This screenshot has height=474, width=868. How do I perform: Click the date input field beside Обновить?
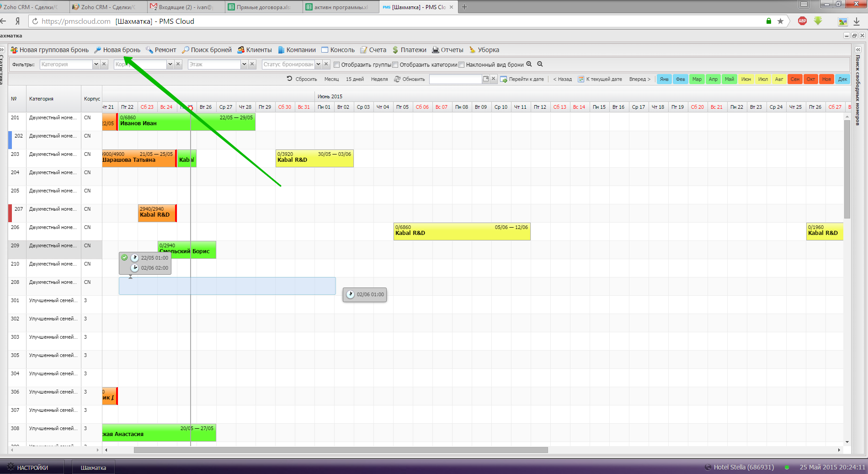coord(456,79)
